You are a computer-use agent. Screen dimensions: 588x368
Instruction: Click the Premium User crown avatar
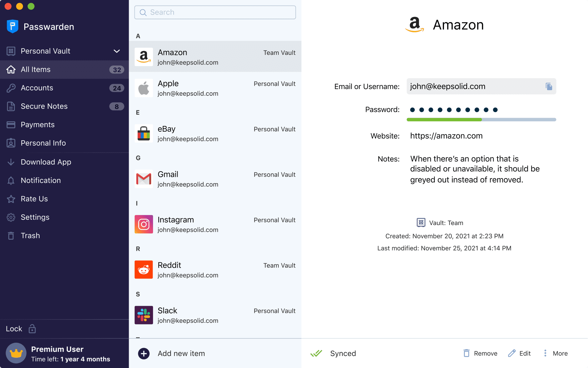pos(16,353)
